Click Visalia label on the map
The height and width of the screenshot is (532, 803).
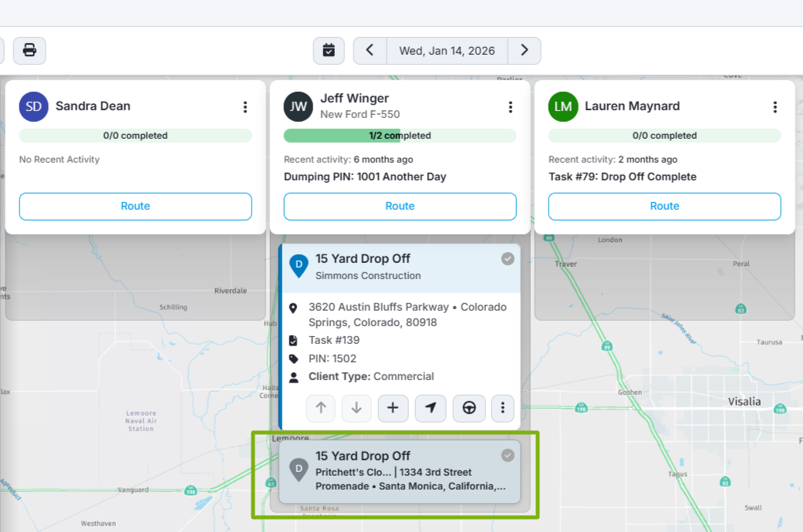(x=744, y=402)
